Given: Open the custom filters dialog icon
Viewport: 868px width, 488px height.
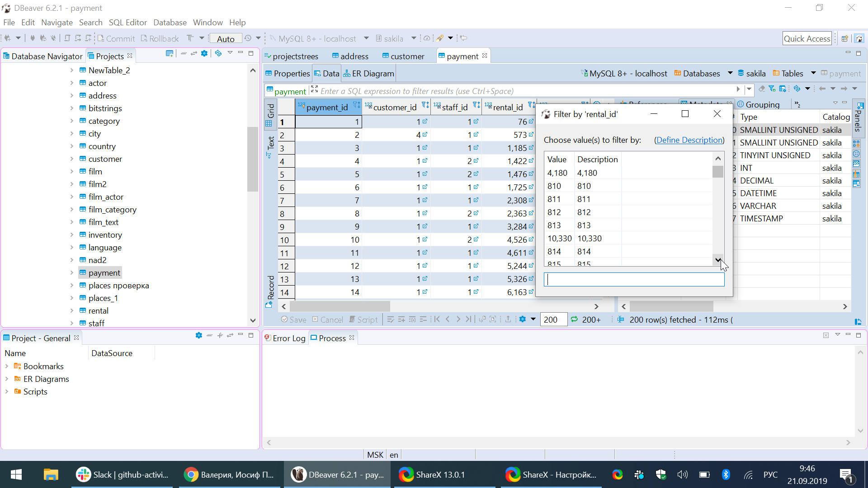Looking at the screenshot, I should [x=772, y=89].
